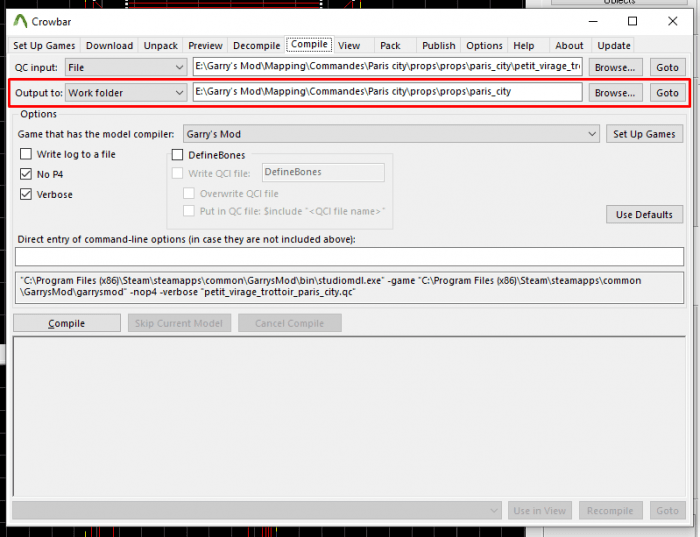Go to the Options tab
Image resolution: width=700 pixels, height=537 pixels.
(484, 46)
